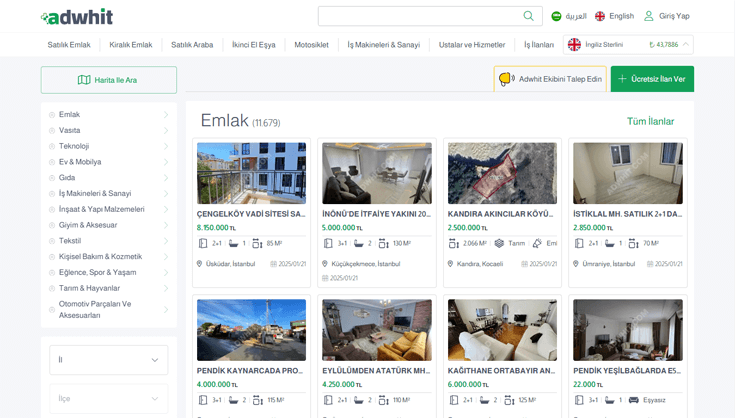The width and height of the screenshot is (735, 418).
Task: Open the Çengelköy Vadi Sitesi listing title
Action: [x=251, y=214]
